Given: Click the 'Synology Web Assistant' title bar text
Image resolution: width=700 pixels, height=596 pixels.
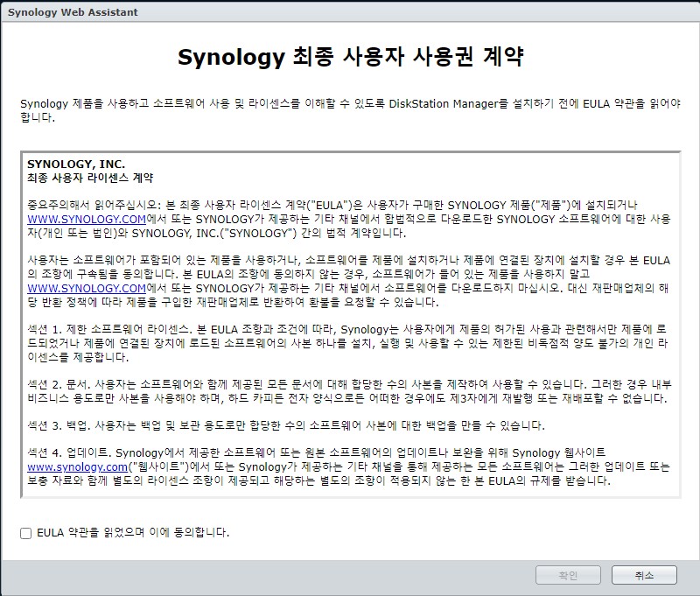Looking at the screenshot, I should tap(73, 12).
